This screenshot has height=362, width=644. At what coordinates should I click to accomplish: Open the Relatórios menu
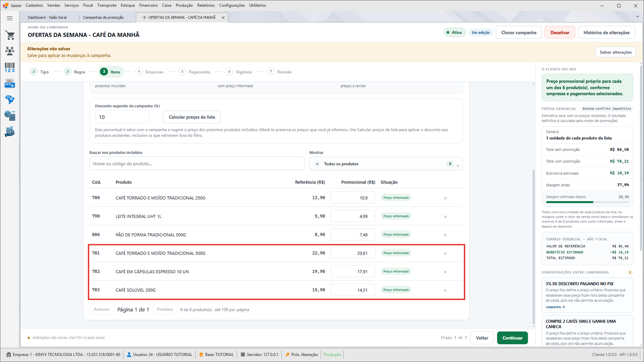206,5
